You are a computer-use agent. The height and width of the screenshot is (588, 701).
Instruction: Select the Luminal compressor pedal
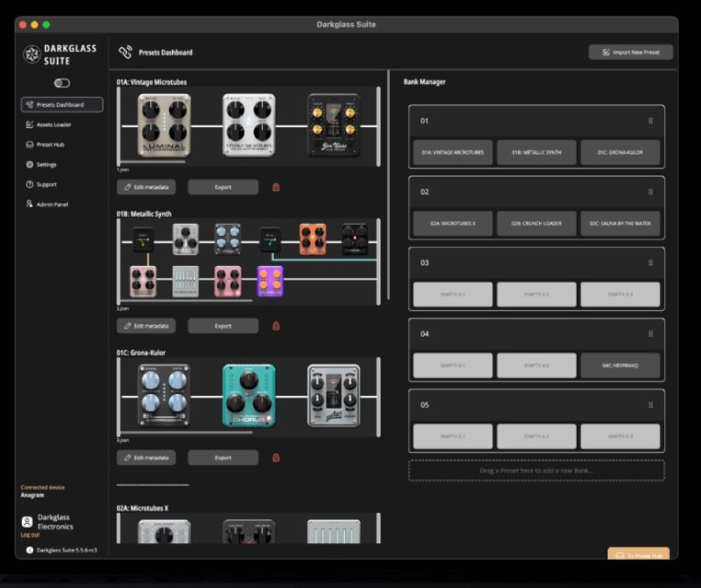pos(164,126)
